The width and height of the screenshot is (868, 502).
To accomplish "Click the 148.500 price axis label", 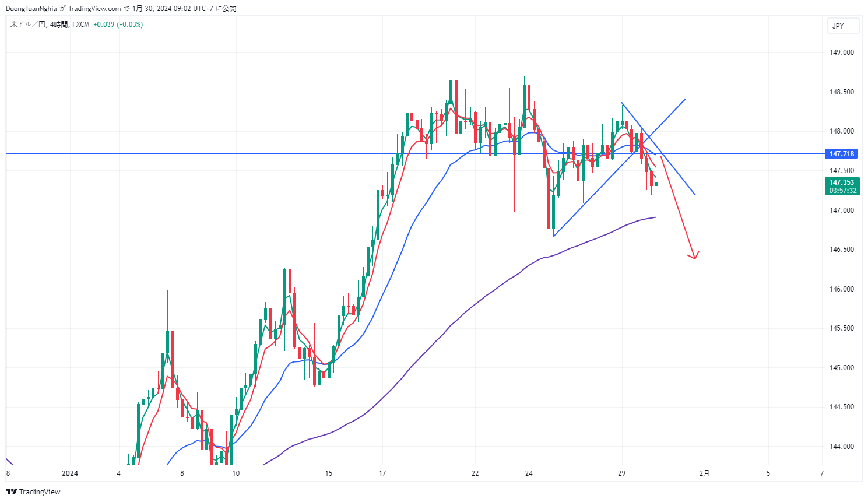I will point(842,92).
